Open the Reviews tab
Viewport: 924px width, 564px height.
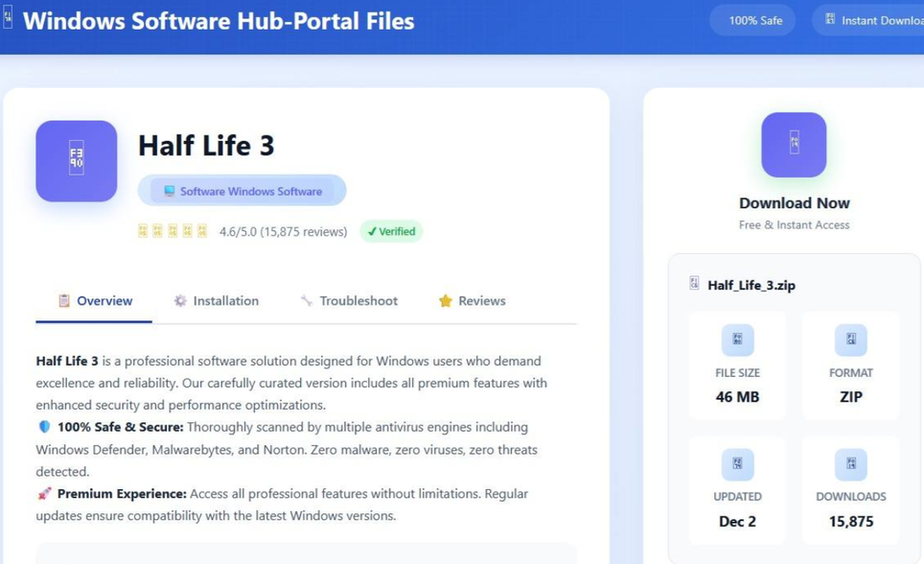point(472,301)
